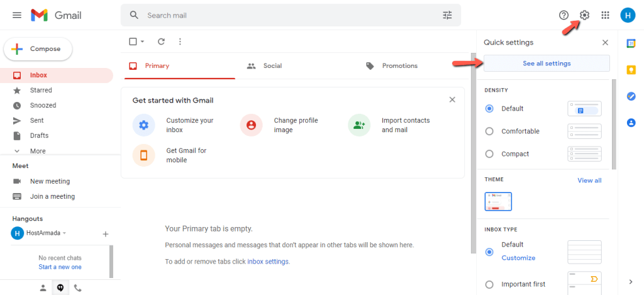Open the Google account avatar
Viewport: 644px width, 295px height.
[628, 15]
